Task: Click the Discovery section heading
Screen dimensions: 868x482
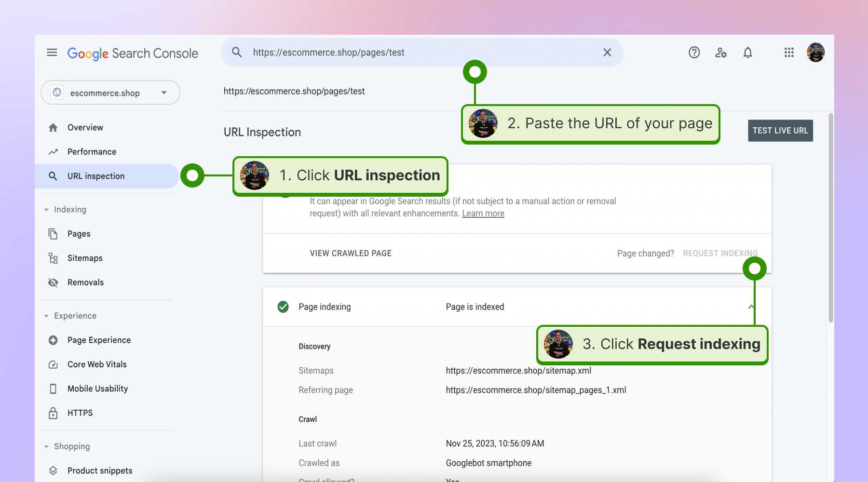Action: [314, 347]
